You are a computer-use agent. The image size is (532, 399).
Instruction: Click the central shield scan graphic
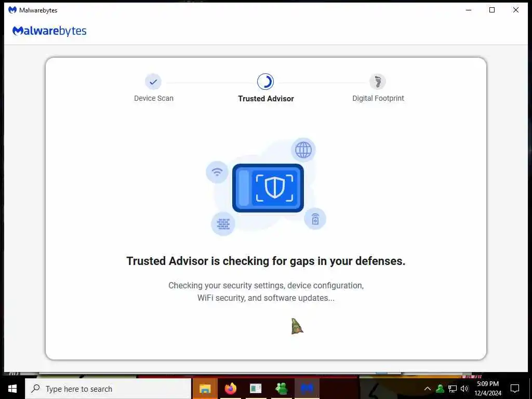(x=268, y=188)
